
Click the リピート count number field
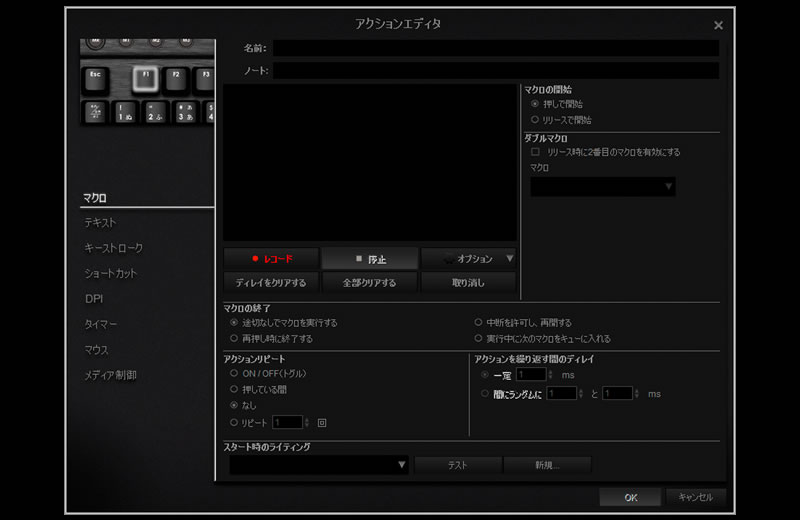click(x=288, y=423)
